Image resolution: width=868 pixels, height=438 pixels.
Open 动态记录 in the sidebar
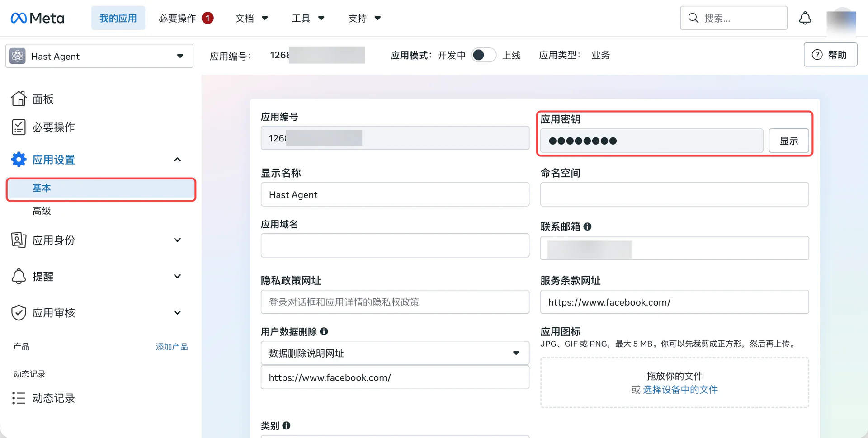point(53,398)
